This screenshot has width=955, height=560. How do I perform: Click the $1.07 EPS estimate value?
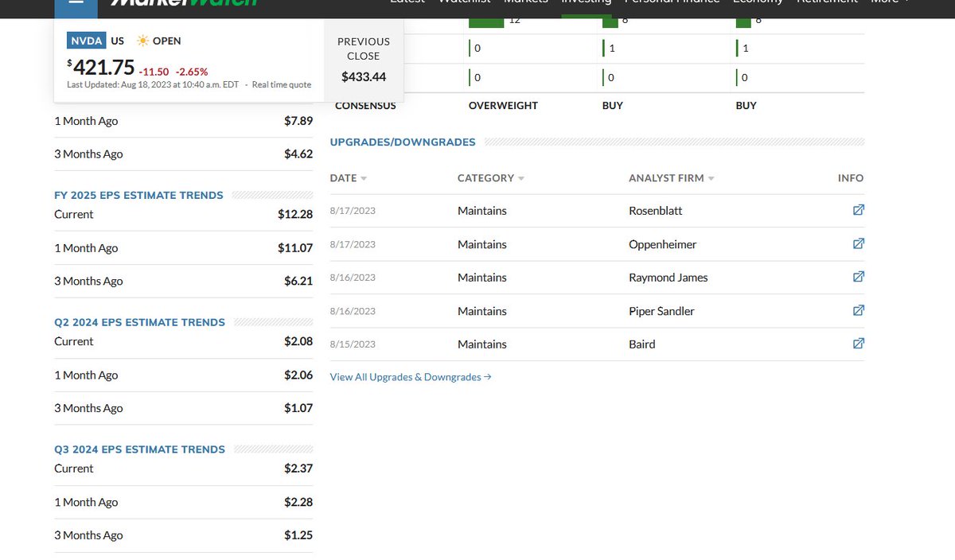pos(298,408)
